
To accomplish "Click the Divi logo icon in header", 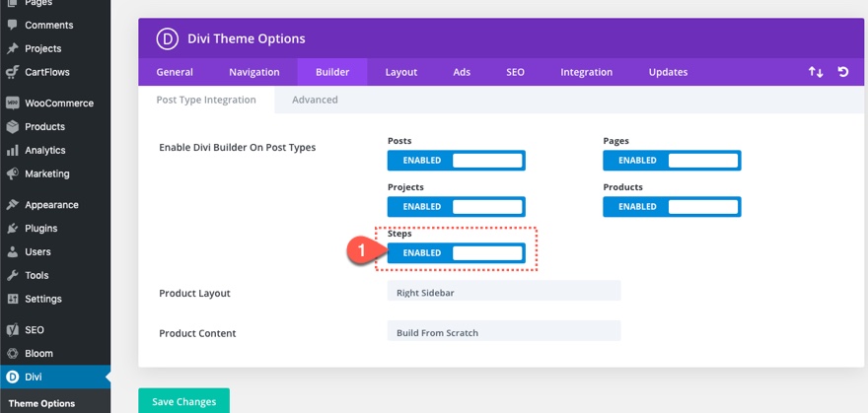I will tap(166, 38).
